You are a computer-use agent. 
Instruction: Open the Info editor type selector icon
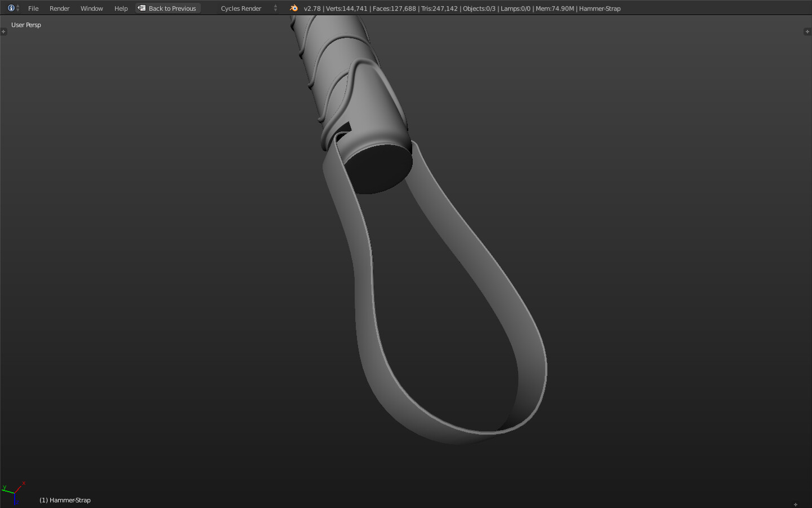(14, 8)
